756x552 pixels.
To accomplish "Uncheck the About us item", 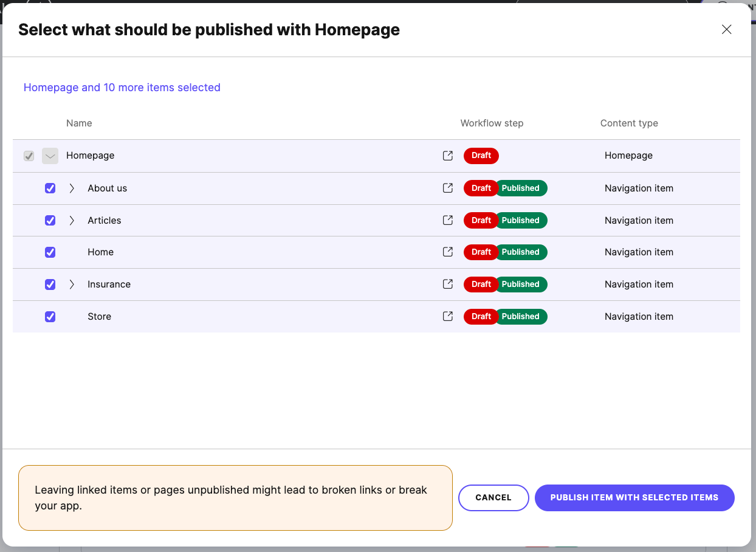I will 50,188.
